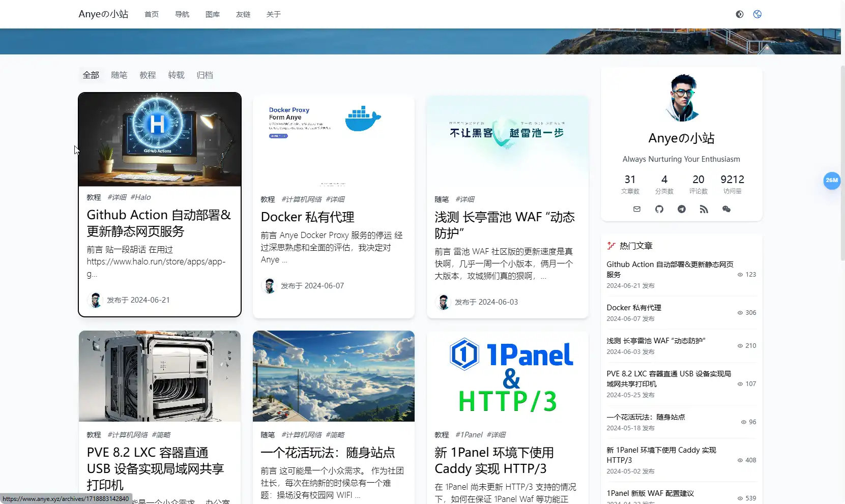Click the 热门文章 section icon
This screenshot has width=845, height=504.
[611, 246]
